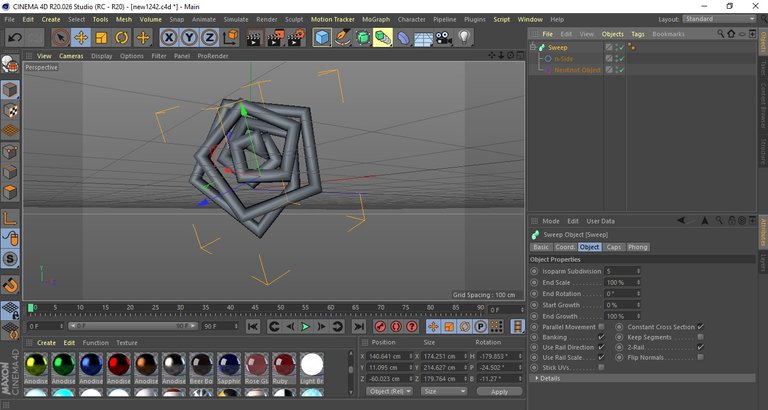Switch to Phong tab
This screenshot has height=410, width=768.
(x=638, y=247)
